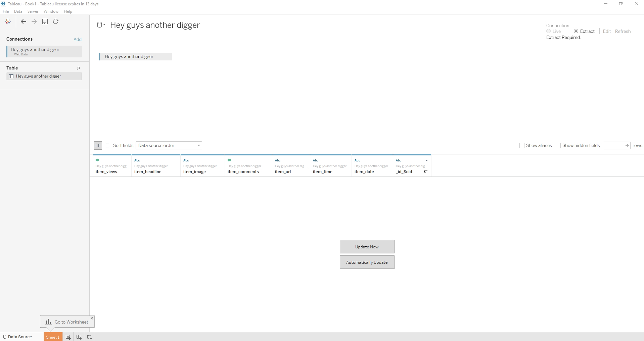The width and height of the screenshot is (644, 341).
Task: Select the Extract connection radio button
Action: click(x=576, y=31)
